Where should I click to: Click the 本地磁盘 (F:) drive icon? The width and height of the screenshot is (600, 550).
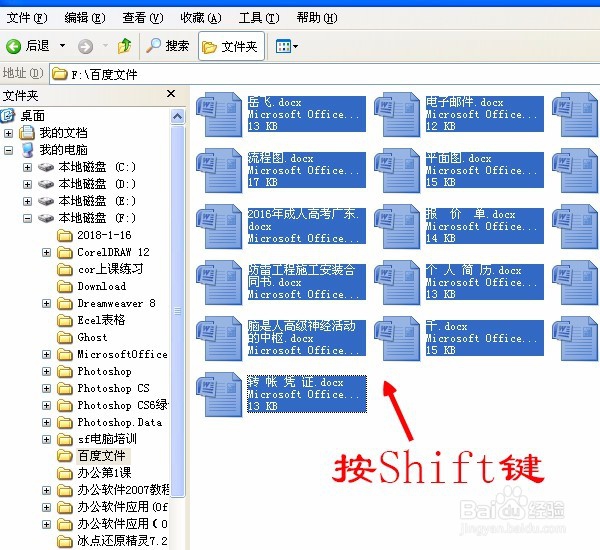pos(46,218)
